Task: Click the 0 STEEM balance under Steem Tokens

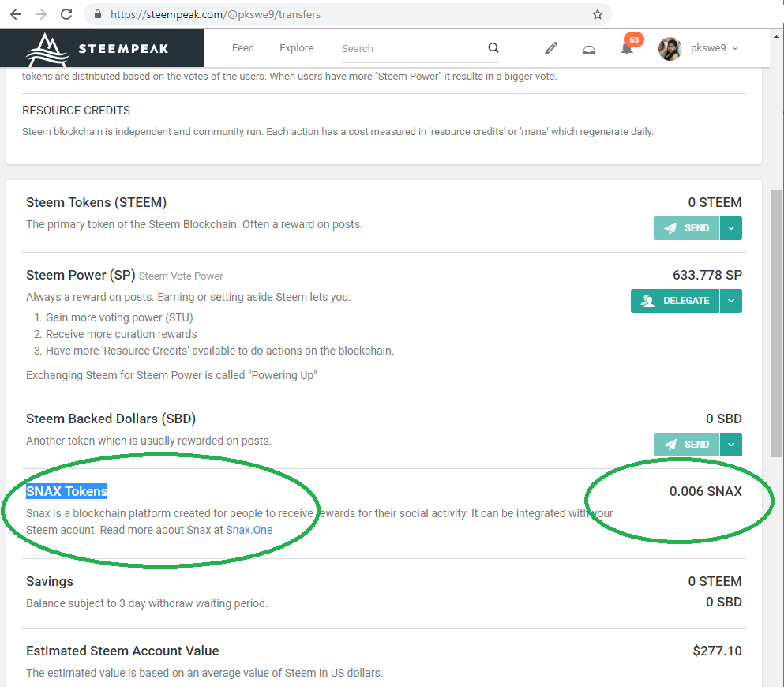Action: pos(715,202)
